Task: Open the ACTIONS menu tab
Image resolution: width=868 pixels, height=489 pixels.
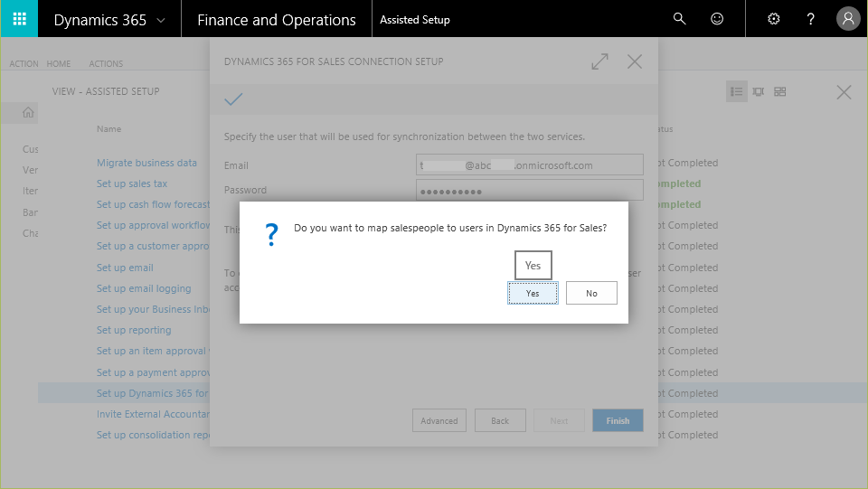Action: point(106,63)
